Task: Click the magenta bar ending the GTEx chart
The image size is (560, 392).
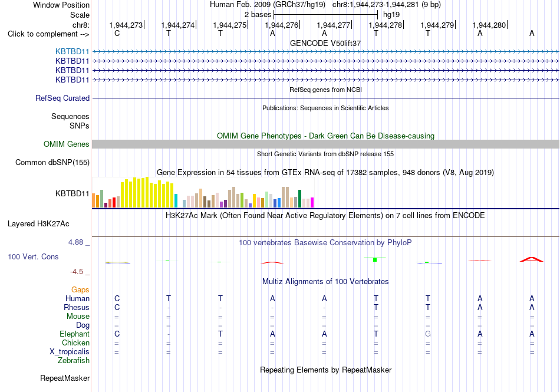Action: point(312,202)
